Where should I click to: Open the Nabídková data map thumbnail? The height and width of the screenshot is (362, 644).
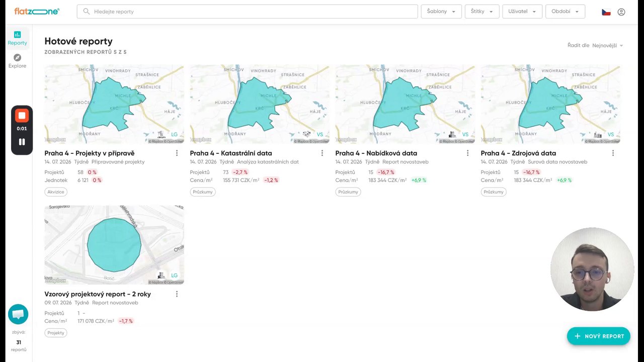(405, 104)
